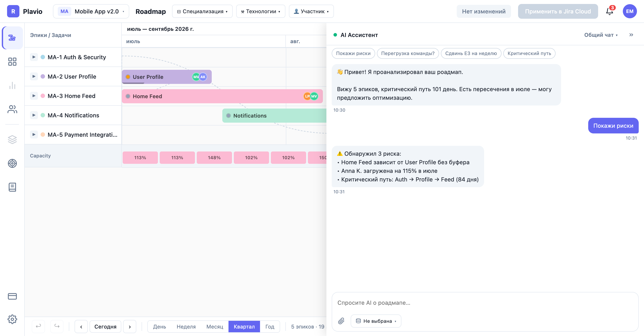Collapse the AI assistant panel chevrons

pos(631,35)
